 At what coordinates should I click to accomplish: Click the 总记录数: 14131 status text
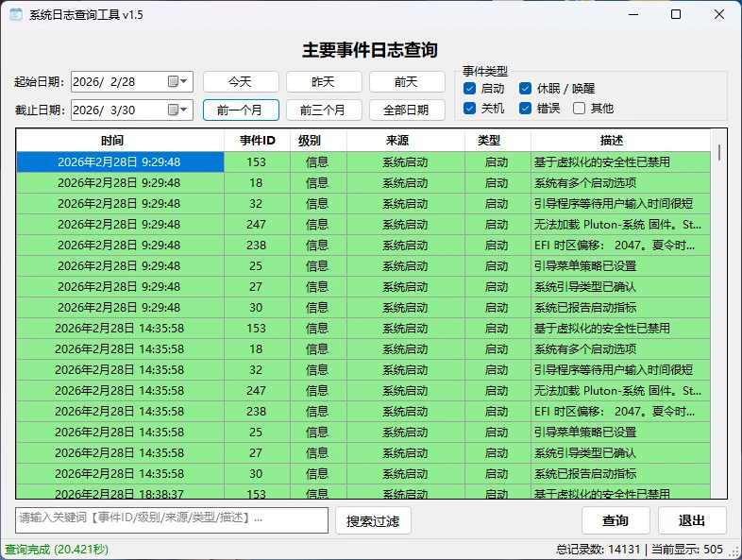(598, 549)
